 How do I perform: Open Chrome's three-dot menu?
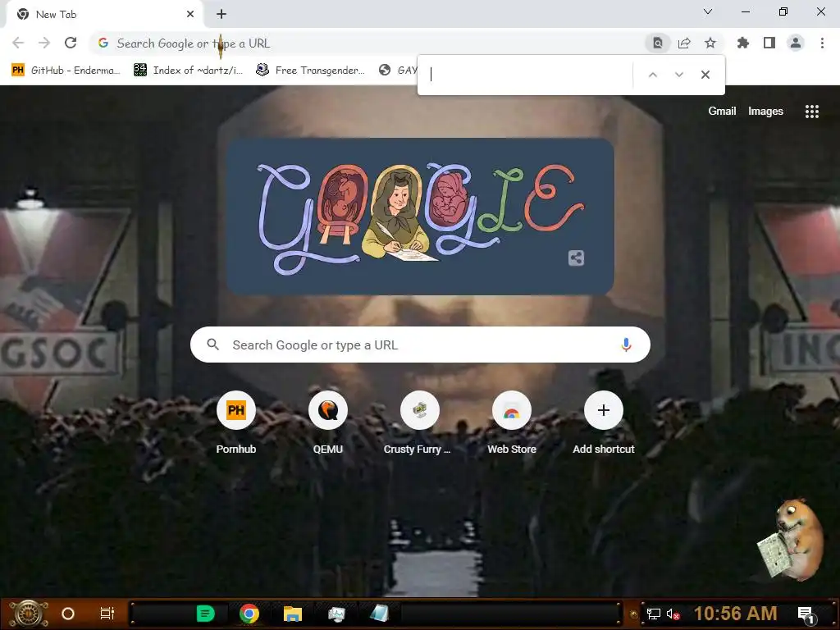822,43
